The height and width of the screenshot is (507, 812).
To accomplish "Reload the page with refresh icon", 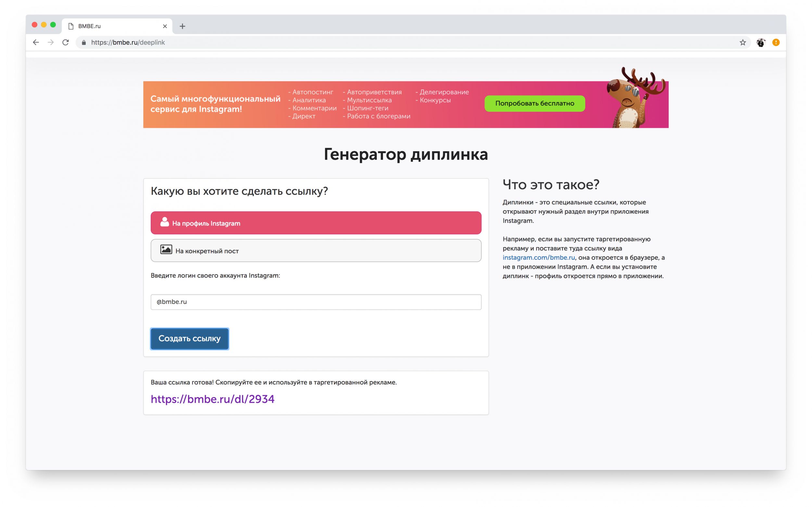I will (x=66, y=42).
